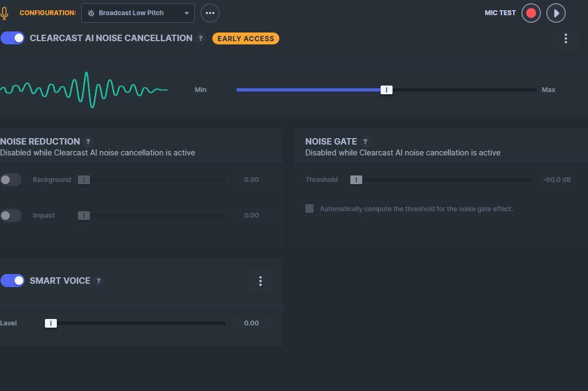Click the Early Access badge
Image resolution: width=588 pixels, height=391 pixels.
246,38
